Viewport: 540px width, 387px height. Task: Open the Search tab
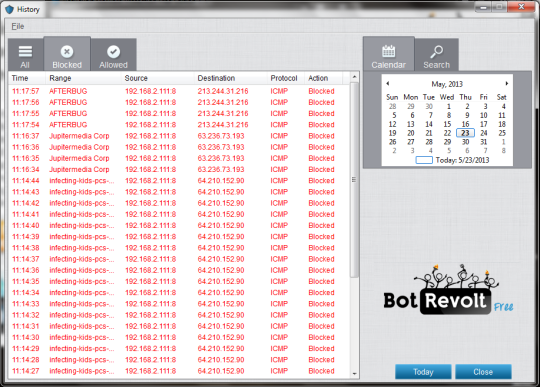pos(436,55)
